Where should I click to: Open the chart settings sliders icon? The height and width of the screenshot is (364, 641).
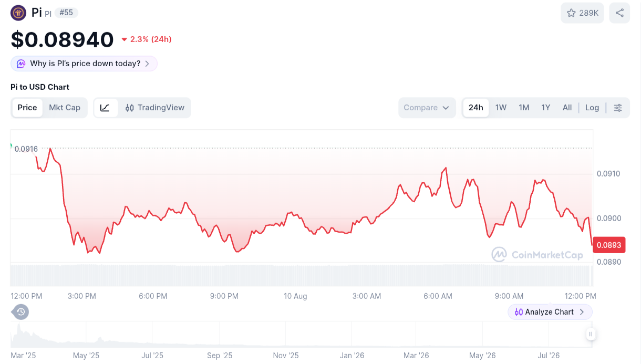(618, 108)
